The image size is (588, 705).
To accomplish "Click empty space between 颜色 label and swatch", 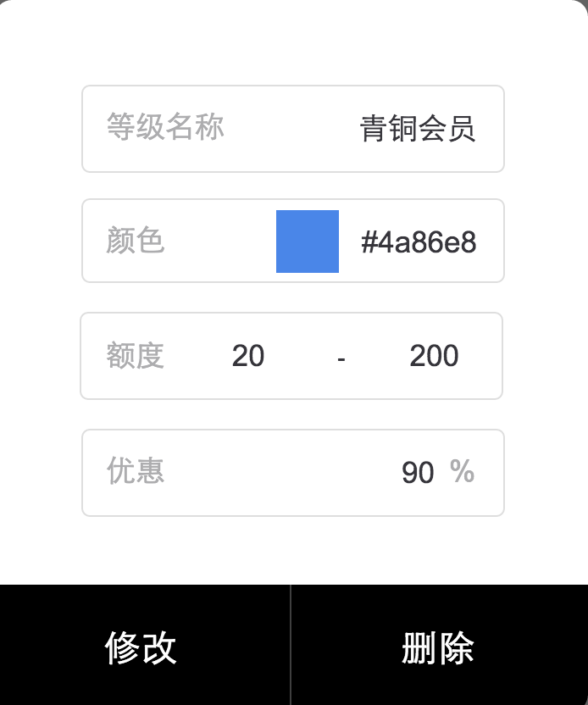I will tap(220, 241).
